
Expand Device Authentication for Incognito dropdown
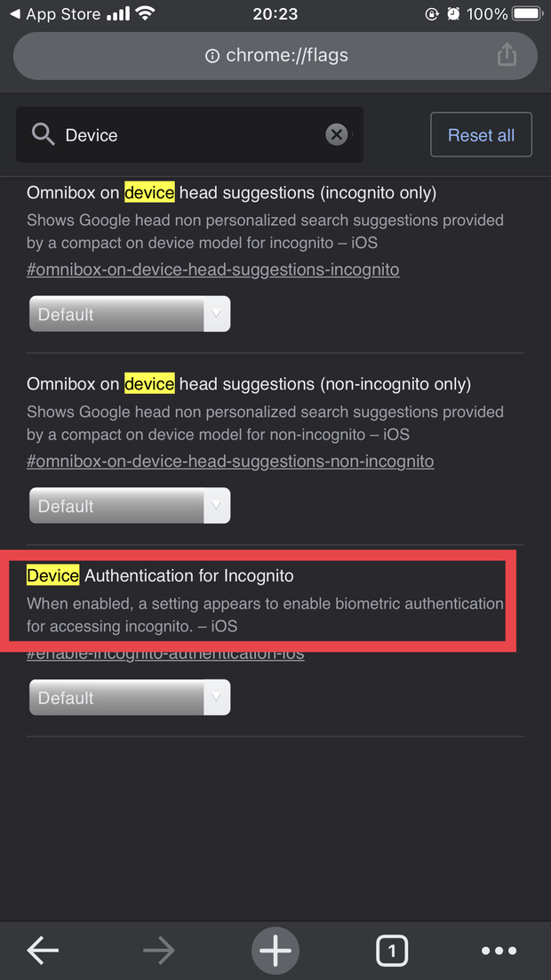130,698
